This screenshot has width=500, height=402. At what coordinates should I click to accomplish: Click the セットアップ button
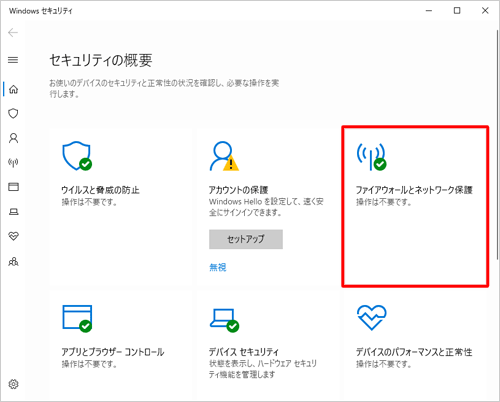tap(246, 239)
